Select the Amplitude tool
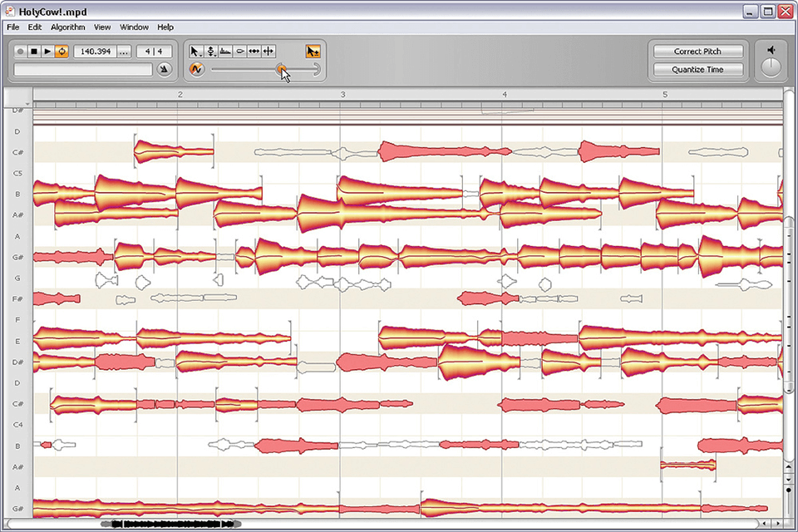The width and height of the screenshot is (798, 532). pyautogui.click(x=240, y=51)
